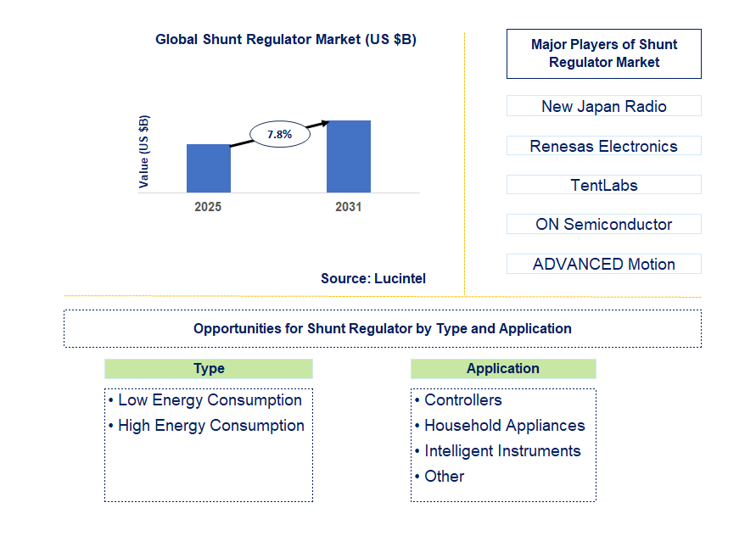Screen dimensions: 756x536
Task: Switch to the Type header tab
Action: click(209, 368)
